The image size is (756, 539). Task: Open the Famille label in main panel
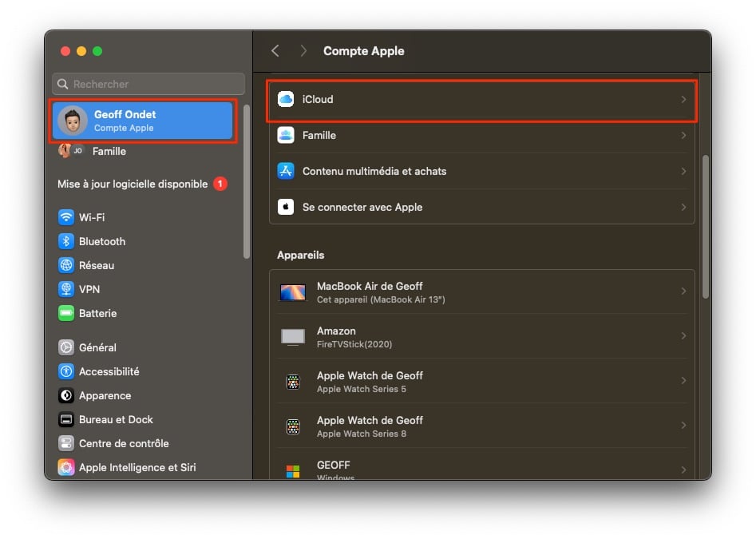coord(319,136)
